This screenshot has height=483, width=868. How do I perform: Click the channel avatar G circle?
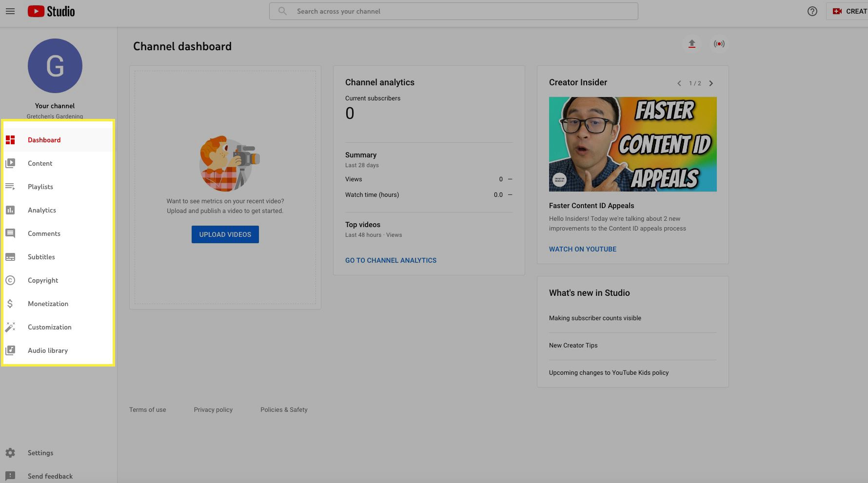55,66
